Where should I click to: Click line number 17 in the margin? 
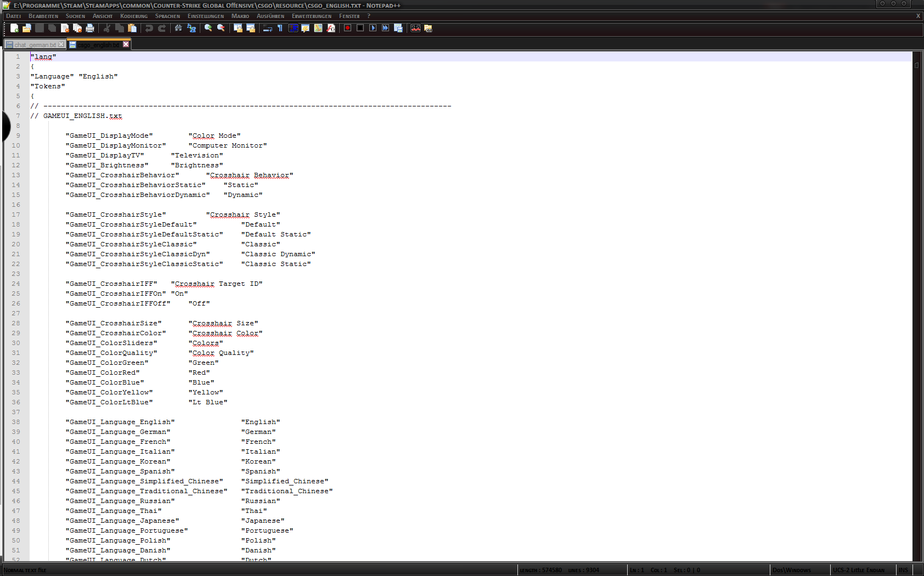coord(16,214)
